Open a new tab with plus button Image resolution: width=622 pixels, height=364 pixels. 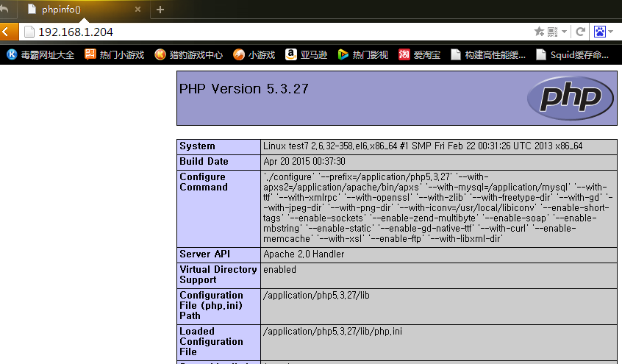click(160, 10)
